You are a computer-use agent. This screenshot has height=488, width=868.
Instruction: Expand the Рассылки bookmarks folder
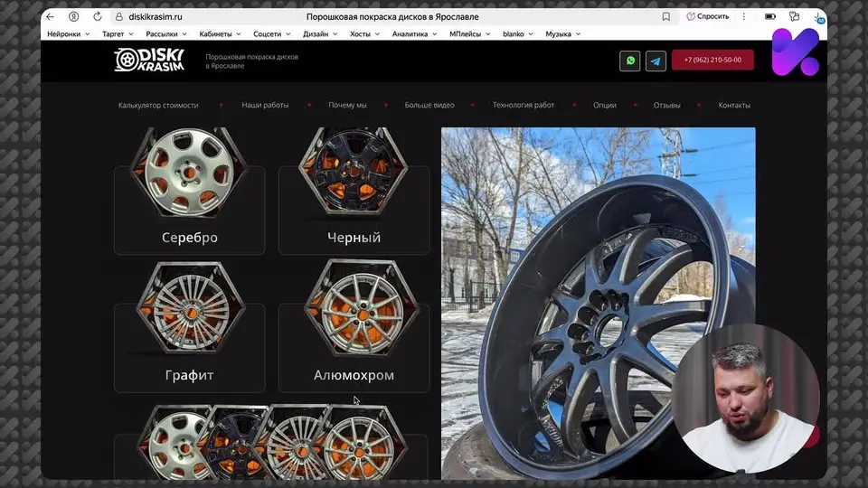[166, 33]
